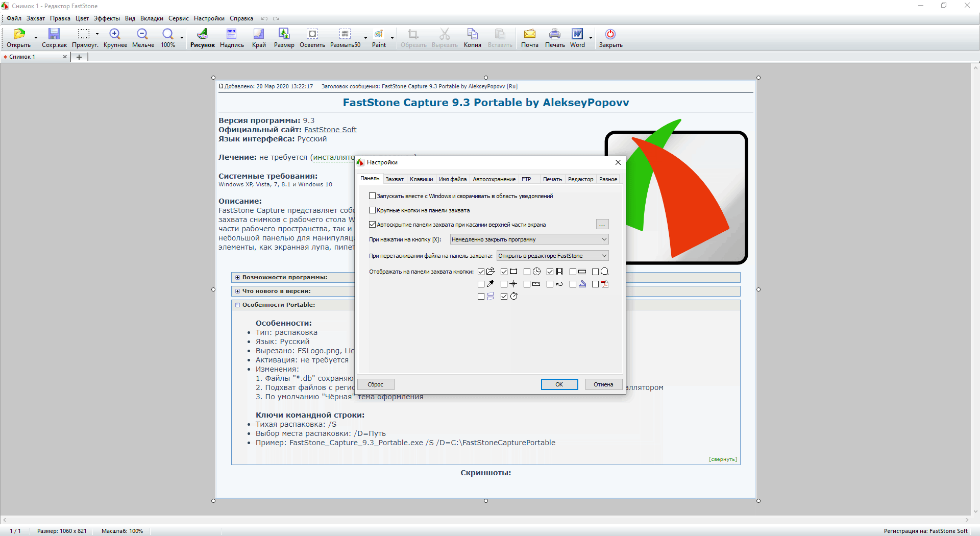The height and width of the screenshot is (536, 980).
Task: Click the redo arrow in the menu bar
Action: (276, 18)
